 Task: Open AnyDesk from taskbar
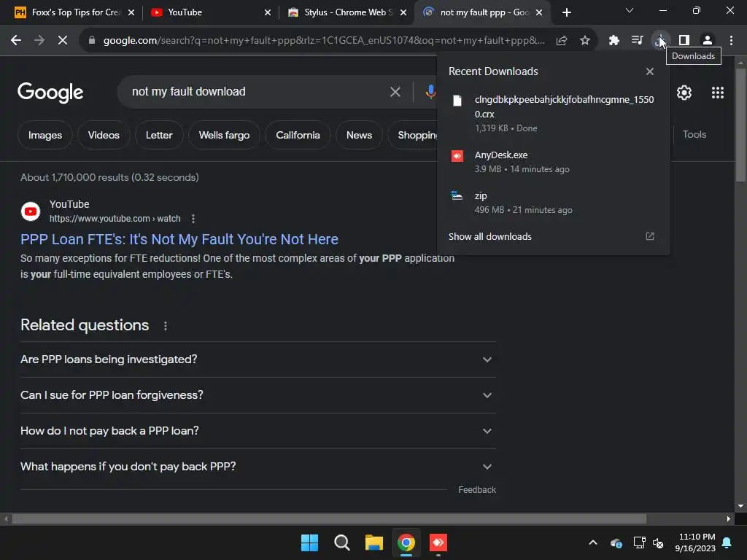pos(438,542)
